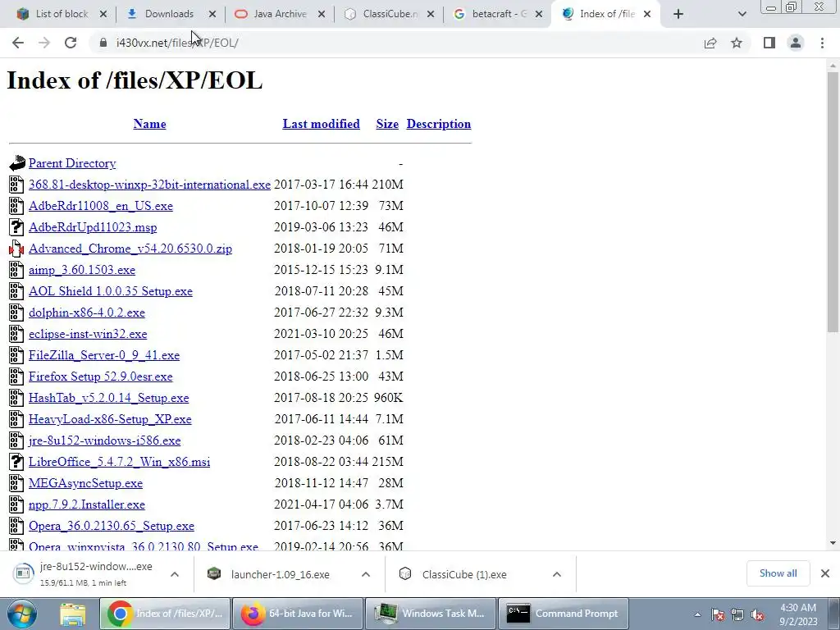Screen dimensions: 840x630
Task: Download AOL Shield 1.0.0.35 Setup.exe
Action: 111,291
